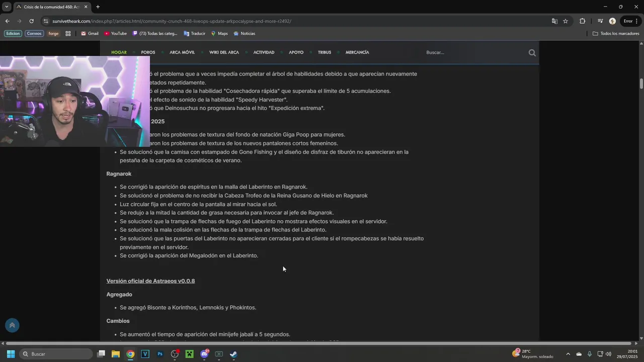Select APOYO in the site navigation
Image resolution: width=644 pixels, height=362 pixels.
(x=296, y=52)
